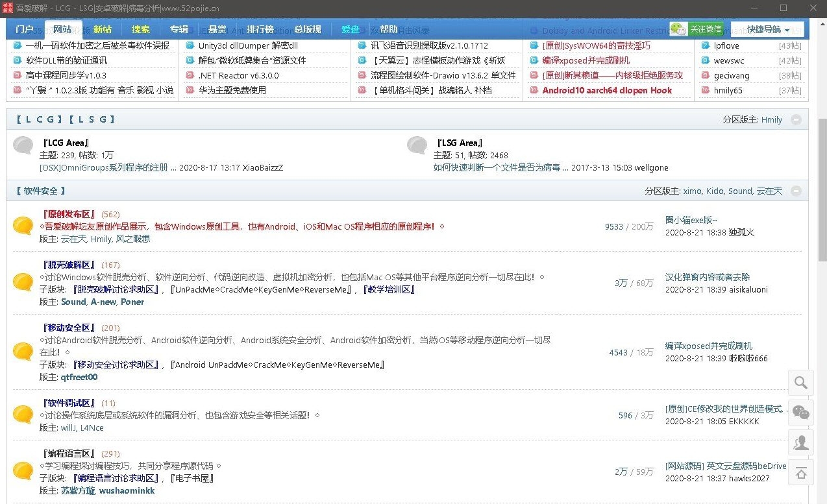
Task: Open the 快捷导航 quick navigation dropdown
Action: pyautogui.click(x=767, y=30)
